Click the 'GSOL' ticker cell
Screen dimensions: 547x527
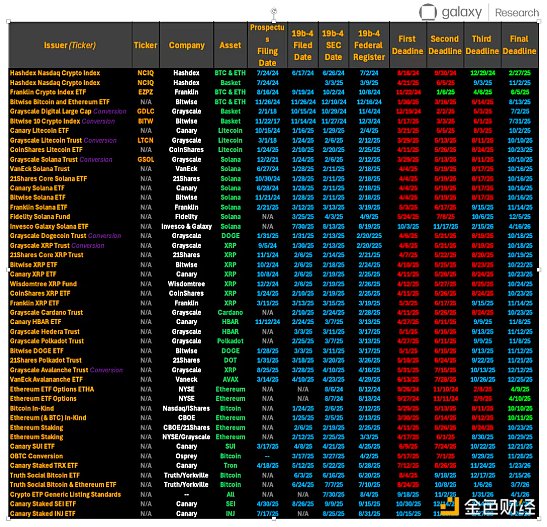coord(145,159)
